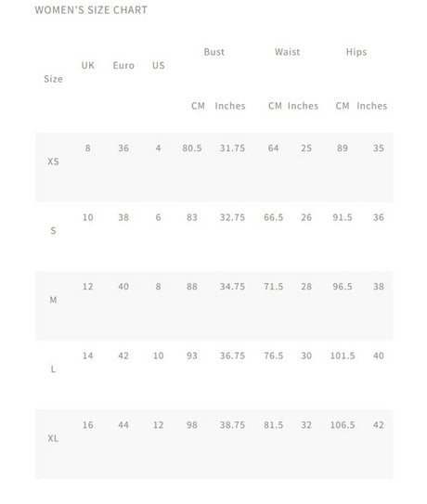Select the S size row label
Viewport: 427px width, 504px height.
[x=54, y=230]
